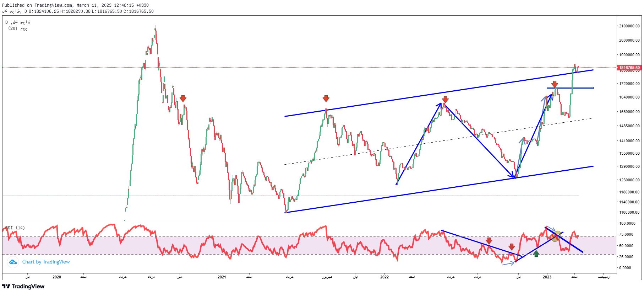
Task: Click the 2021 label on the time axis
Action: [222, 277]
